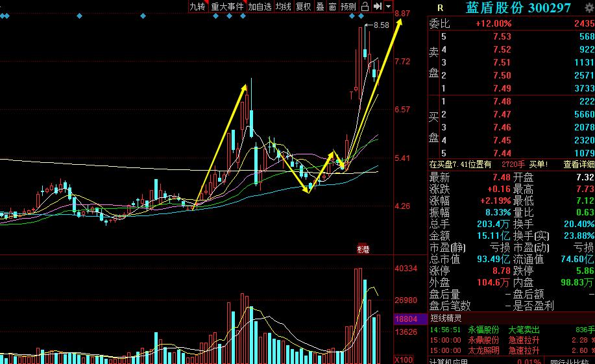595x364 pixels.
Task: Click the buy volume 5660 entry
Action: (x=584, y=114)
